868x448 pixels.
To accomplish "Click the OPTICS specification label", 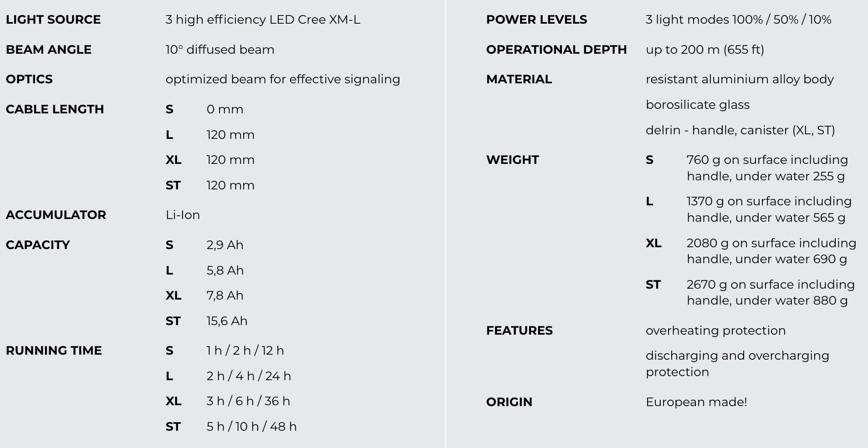I will pyautogui.click(x=29, y=79).
